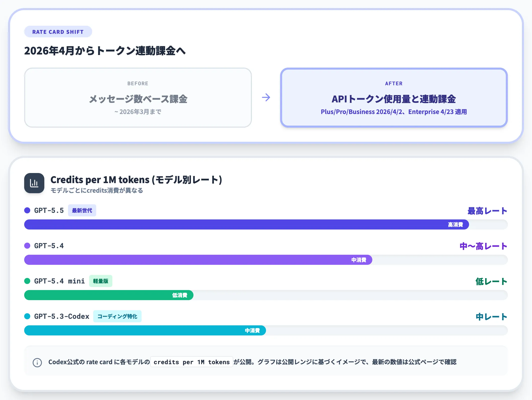
Task: Click the 中消費 label in the purple bar
Action: click(359, 260)
